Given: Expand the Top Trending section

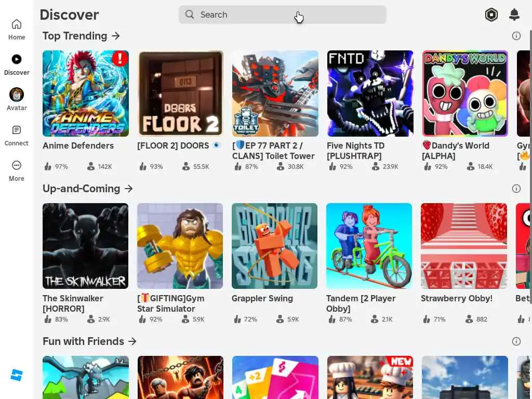Looking at the screenshot, I should [x=115, y=36].
